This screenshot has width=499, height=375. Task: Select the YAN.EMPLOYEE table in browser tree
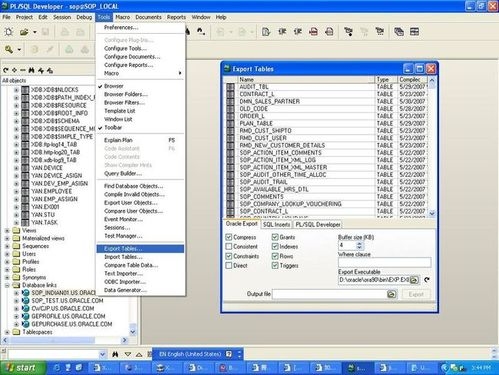[x=52, y=191]
